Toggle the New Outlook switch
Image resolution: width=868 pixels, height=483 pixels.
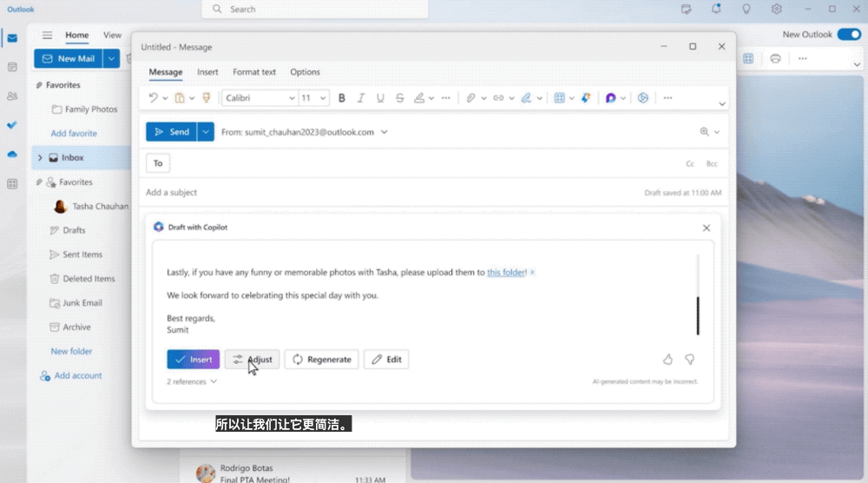tap(847, 35)
